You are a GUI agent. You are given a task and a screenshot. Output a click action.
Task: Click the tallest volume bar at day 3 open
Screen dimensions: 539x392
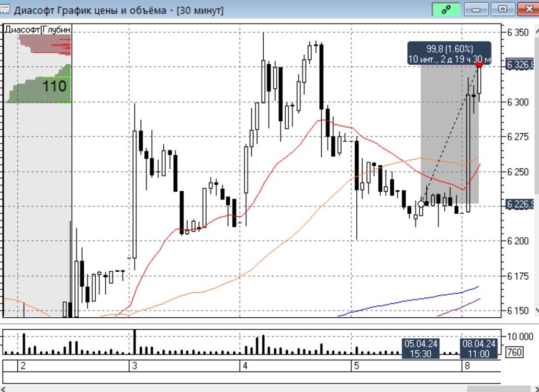point(135,342)
